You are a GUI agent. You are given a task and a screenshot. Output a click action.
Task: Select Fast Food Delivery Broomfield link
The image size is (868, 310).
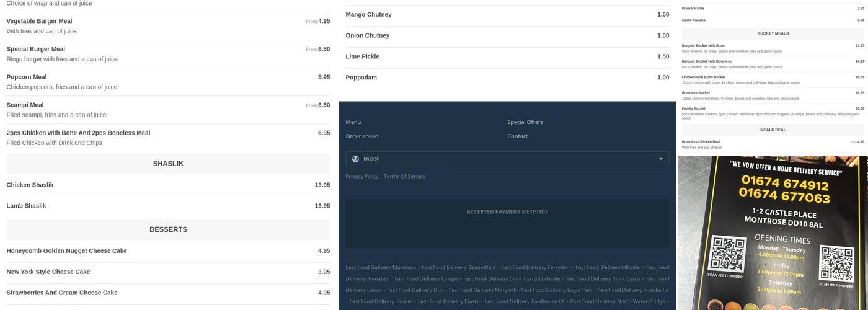click(458, 267)
